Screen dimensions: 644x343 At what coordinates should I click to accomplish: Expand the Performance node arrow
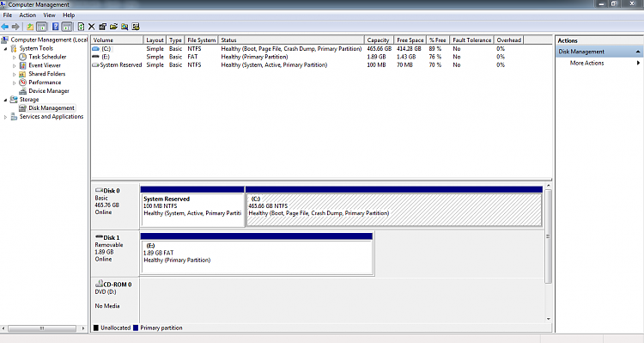click(x=14, y=83)
